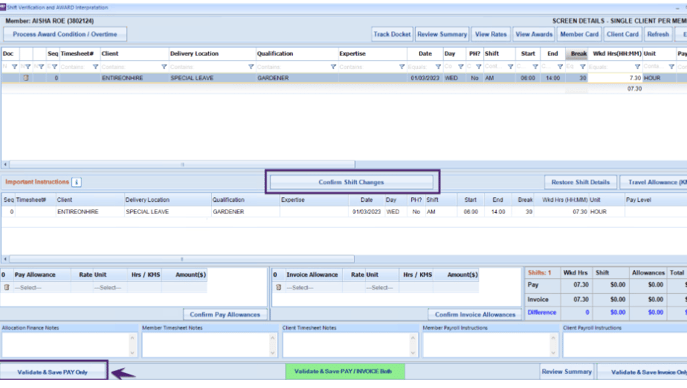Click the View Awards button

point(534,34)
